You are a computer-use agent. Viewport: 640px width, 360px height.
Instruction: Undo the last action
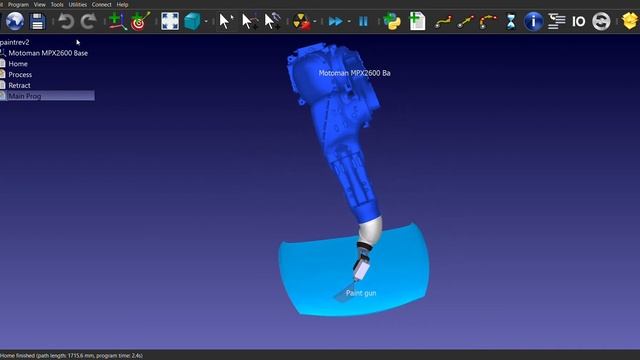pyautogui.click(x=65, y=21)
